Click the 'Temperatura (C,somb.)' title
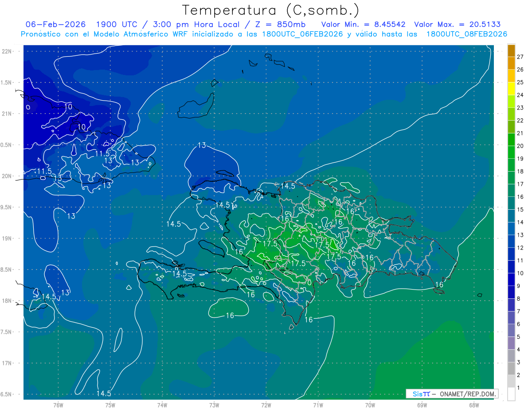The height and width of the screenshot is (411, 532). coord(270,10)
